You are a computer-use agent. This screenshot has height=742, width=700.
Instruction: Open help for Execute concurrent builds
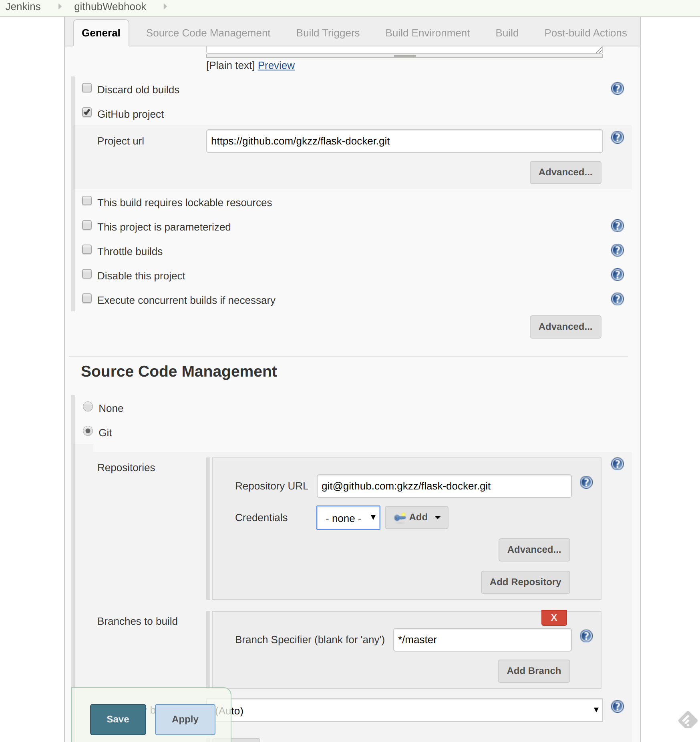coord(617,299)
